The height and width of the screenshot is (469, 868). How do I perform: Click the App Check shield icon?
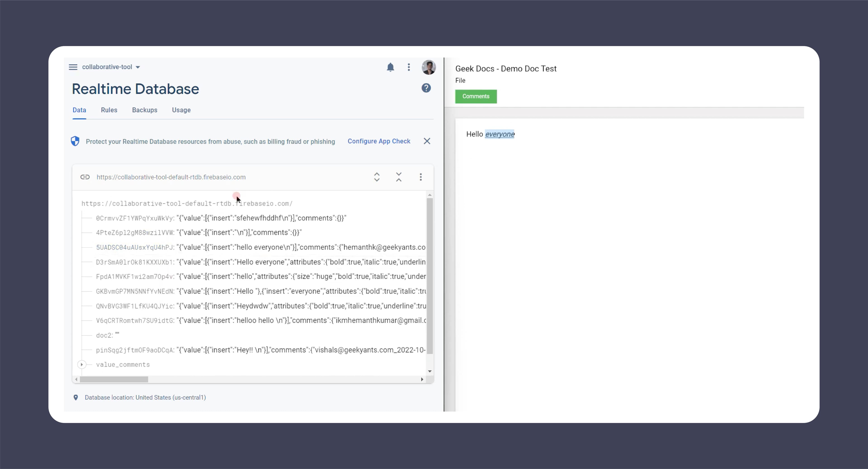[75, 141]
